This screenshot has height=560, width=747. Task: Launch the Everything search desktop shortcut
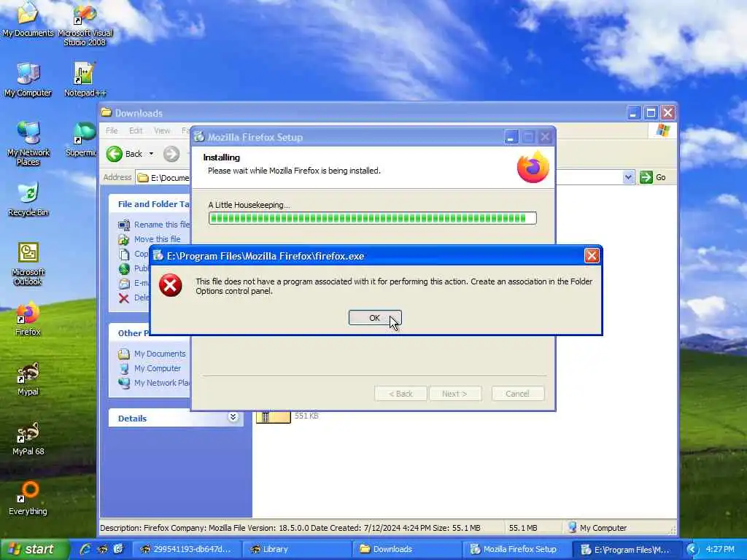pyautogui.click(x=28, y=498)
